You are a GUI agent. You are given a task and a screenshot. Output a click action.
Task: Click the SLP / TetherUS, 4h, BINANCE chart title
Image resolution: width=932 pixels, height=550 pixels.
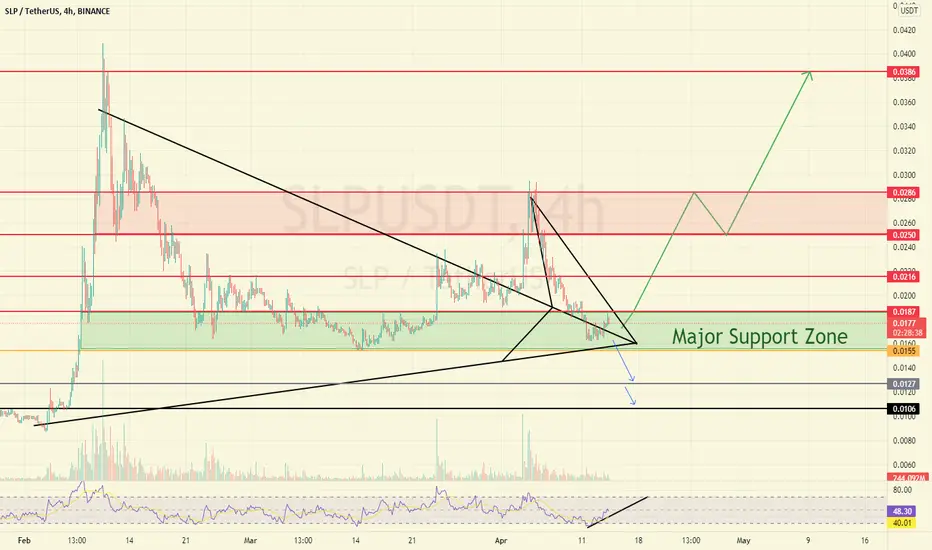(58, 11)
